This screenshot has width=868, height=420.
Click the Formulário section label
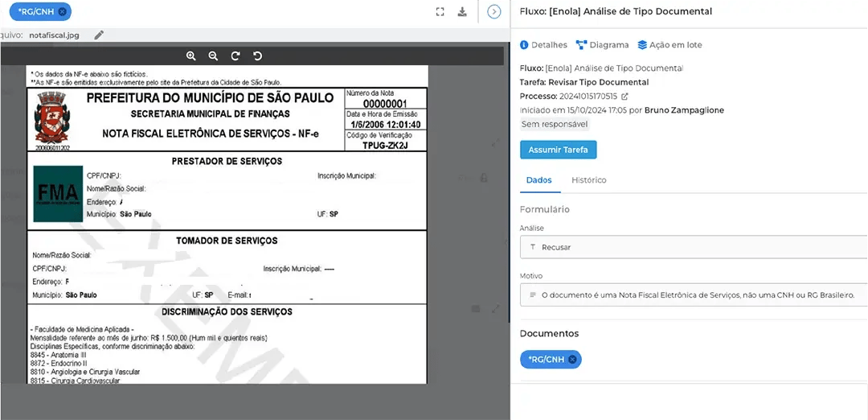point(545,209)
